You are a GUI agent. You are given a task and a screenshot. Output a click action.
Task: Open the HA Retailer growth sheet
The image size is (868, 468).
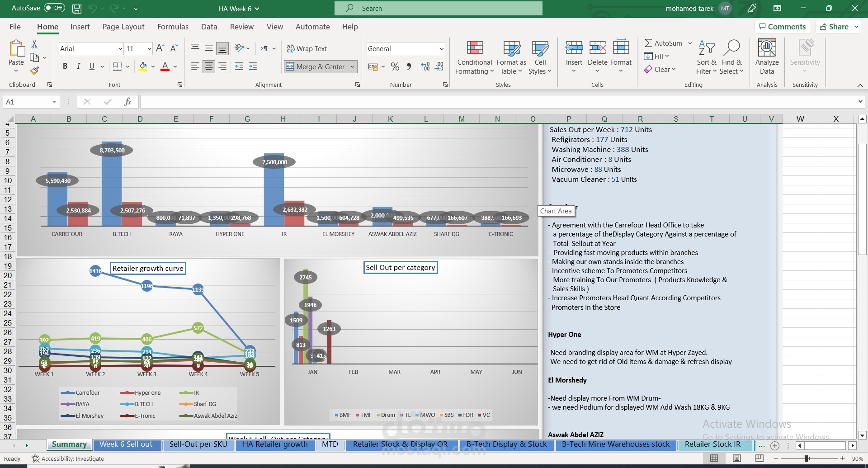click(x=275, y=444)
